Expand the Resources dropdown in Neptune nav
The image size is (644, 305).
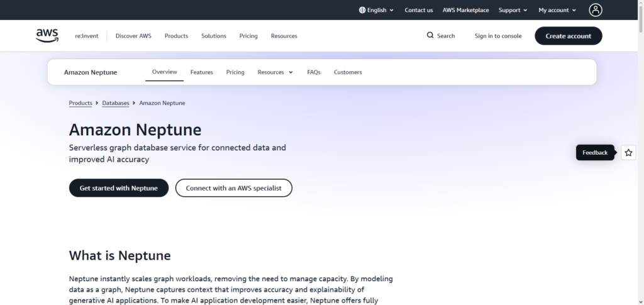(275, 72)
